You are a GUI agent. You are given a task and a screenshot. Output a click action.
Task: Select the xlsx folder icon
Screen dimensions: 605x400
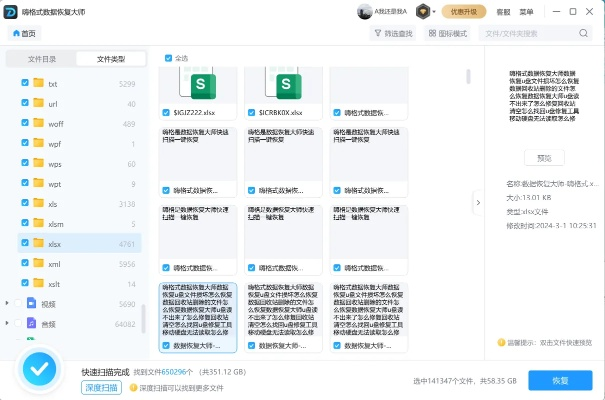click(39, 243)
